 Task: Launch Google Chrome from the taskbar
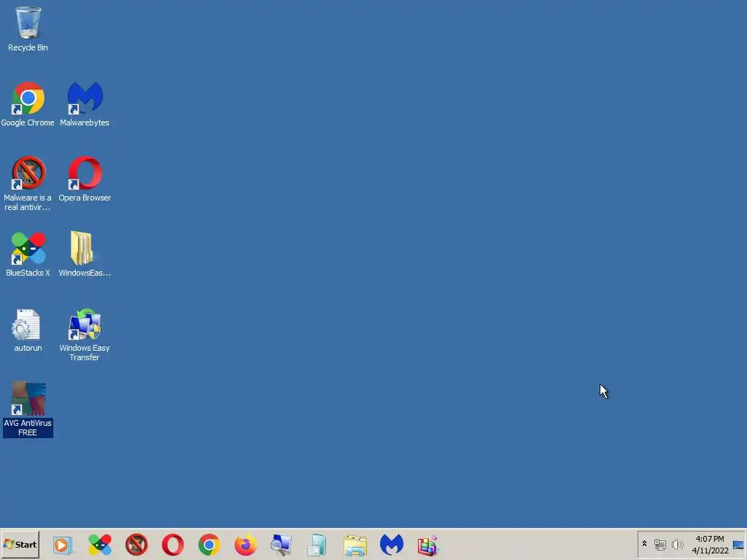209,545
